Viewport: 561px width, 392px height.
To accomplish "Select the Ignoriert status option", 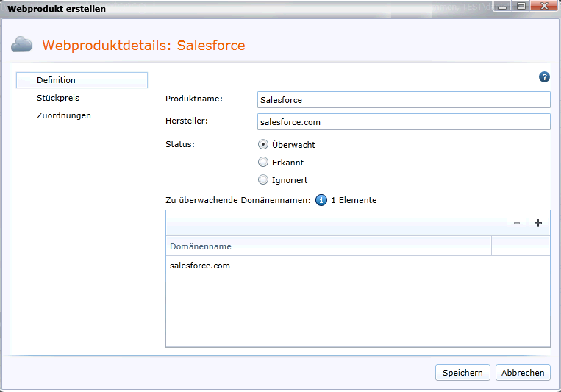I will coord(263,179).
